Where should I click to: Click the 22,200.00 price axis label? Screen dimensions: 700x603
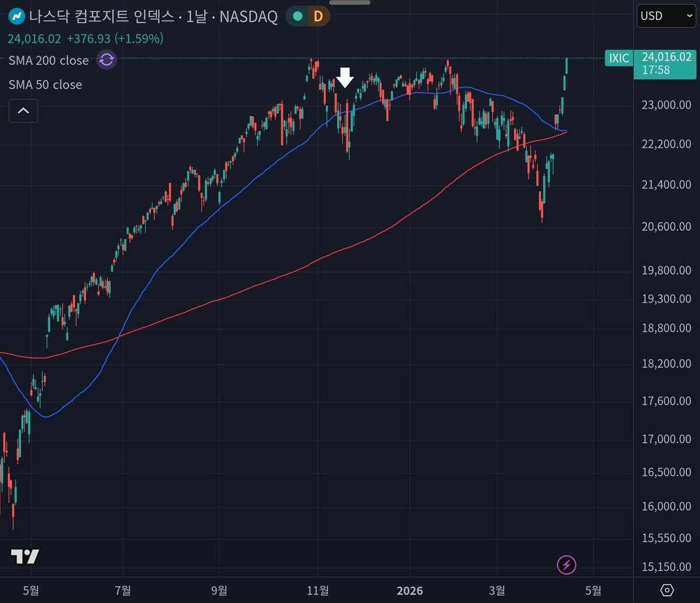tap(667, 144)
